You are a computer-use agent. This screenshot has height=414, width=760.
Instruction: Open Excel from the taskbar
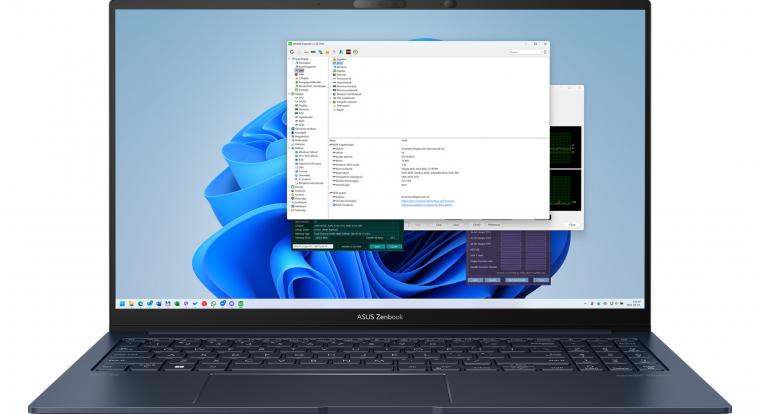(x=177, y=304)
